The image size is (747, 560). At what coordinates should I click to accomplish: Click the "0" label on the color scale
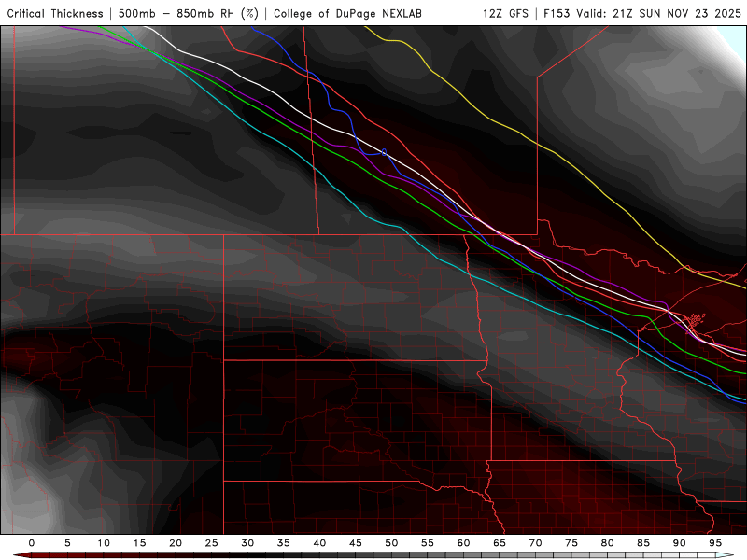(32, 543)
